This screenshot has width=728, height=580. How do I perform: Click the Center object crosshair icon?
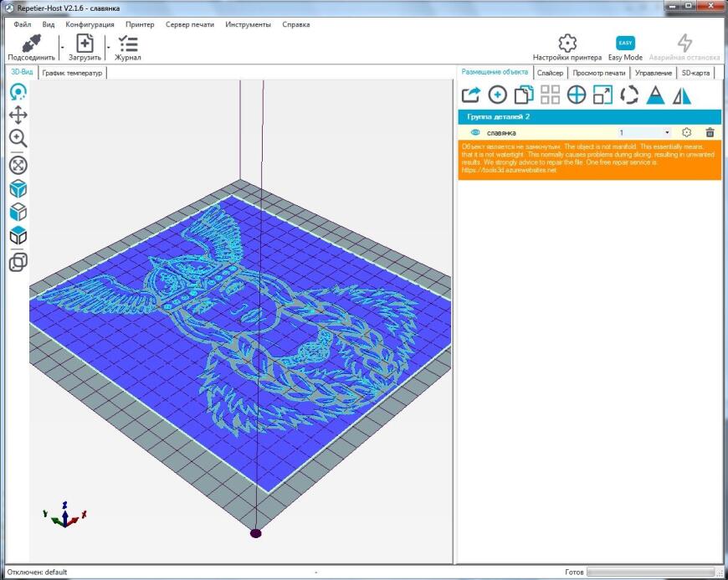[x=577, y=95]
